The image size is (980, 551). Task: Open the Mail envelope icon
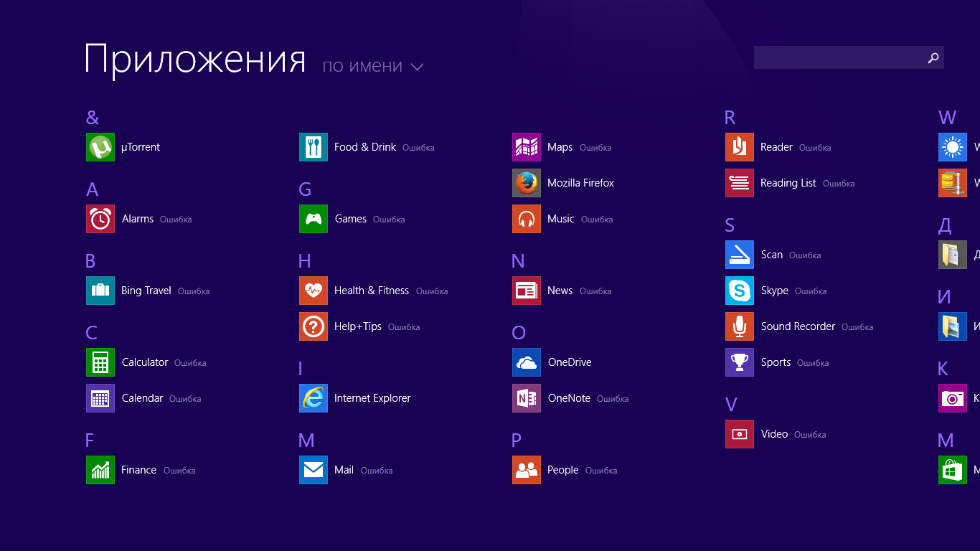[x=314, y=470]
